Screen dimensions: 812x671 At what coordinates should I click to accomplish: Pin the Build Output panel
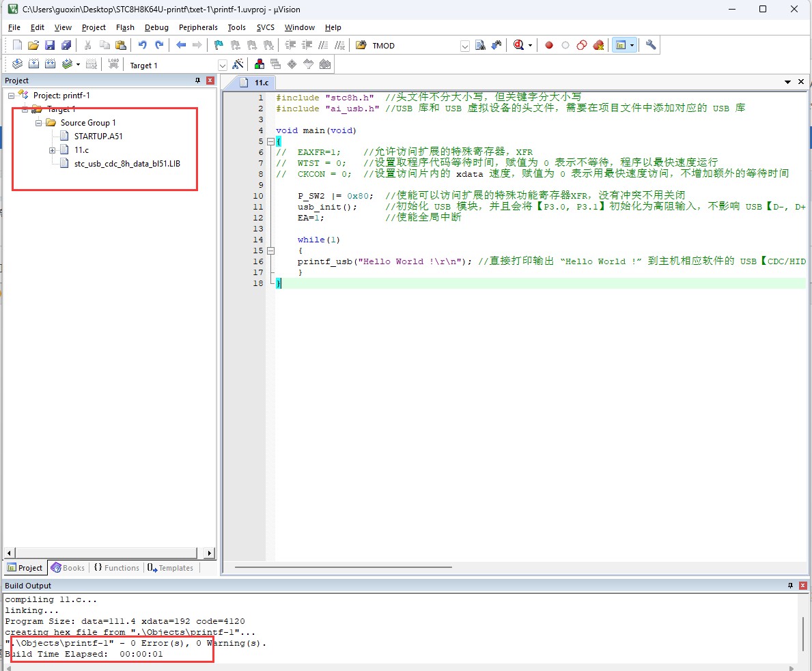tap(790, 586)
